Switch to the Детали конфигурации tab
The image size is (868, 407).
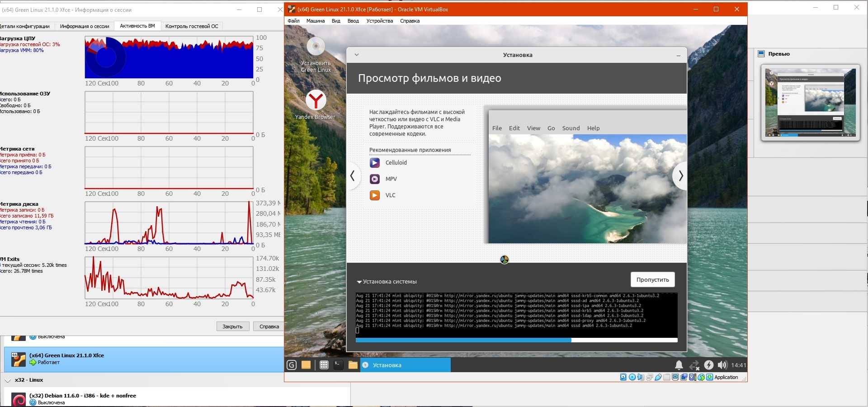pyautogui.click(x=26, y=26)
